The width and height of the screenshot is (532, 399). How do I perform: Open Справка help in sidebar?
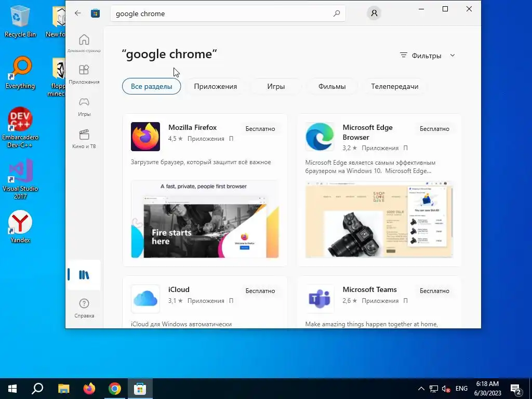[x=84, y=308]
